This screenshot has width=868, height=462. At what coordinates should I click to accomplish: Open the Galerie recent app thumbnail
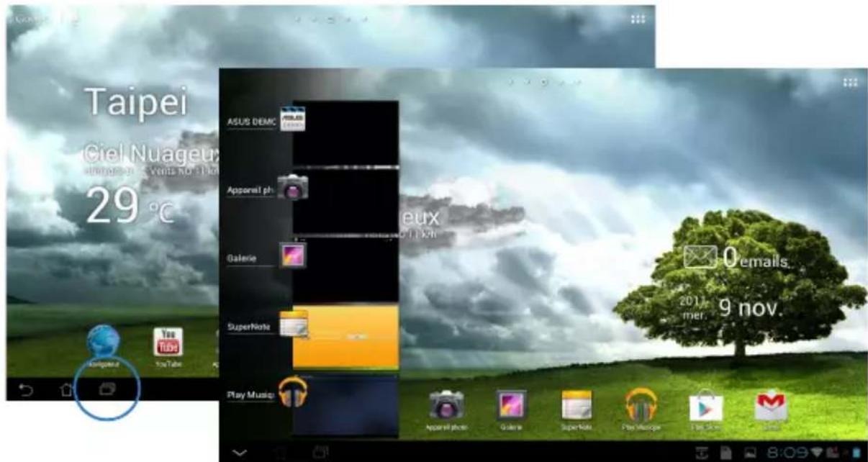click(x=345, y=269)
